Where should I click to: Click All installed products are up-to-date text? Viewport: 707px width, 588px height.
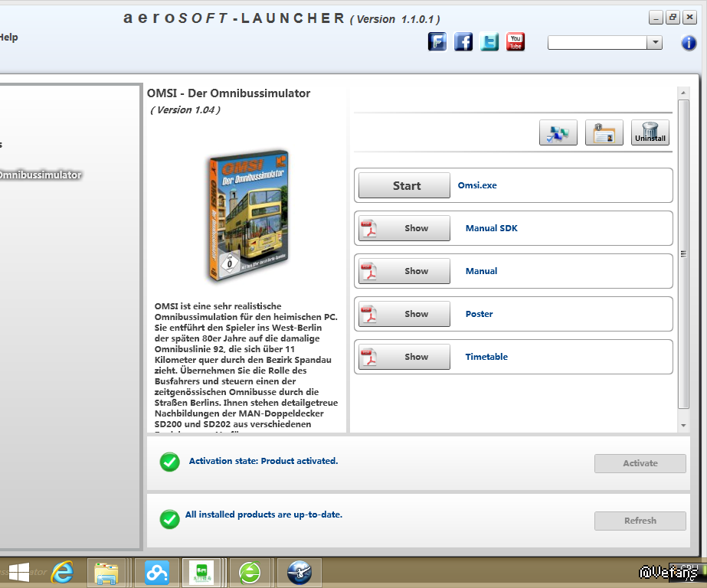[x=263, y=514]
